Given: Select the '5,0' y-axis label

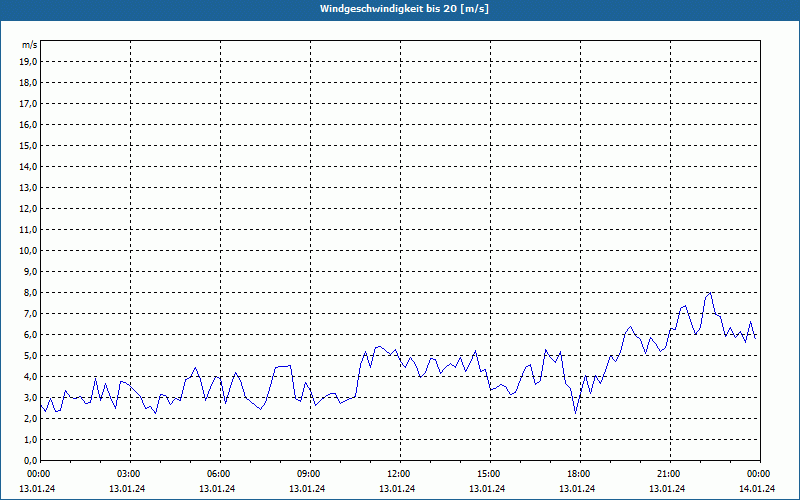Looking at the screenshot, I should click(31, 356).
